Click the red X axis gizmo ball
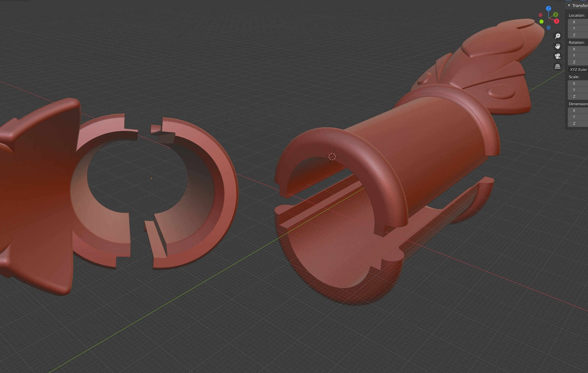The height and width of the screenshot is (373, 588). point(557,22)
